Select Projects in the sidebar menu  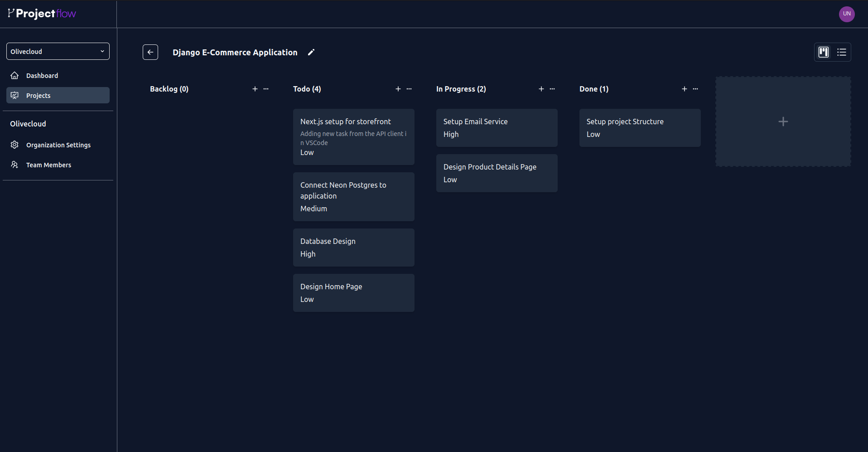coord(39,95)
